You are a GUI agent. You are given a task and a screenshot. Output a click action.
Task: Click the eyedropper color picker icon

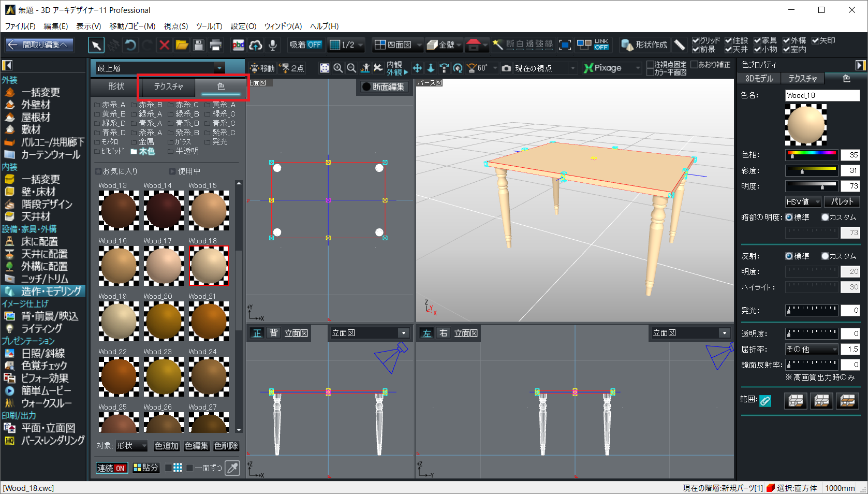click(x=233, y=468)
